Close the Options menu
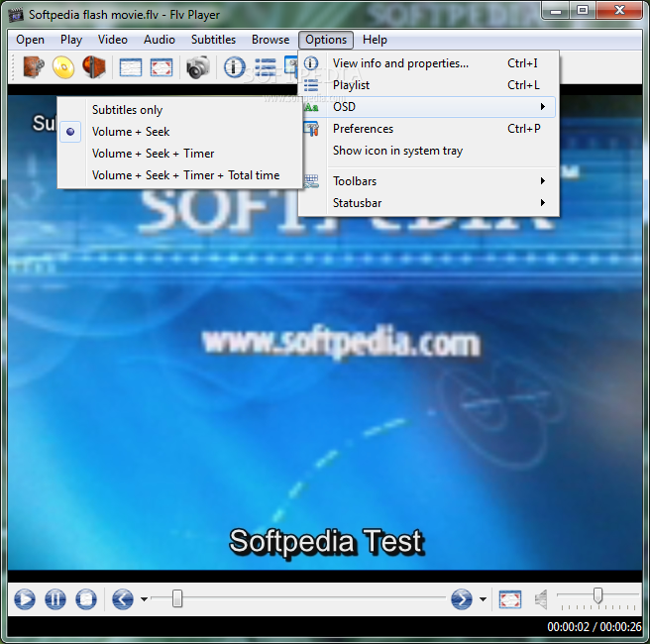This screenshot has height=644, width=650. pos(326,40)
